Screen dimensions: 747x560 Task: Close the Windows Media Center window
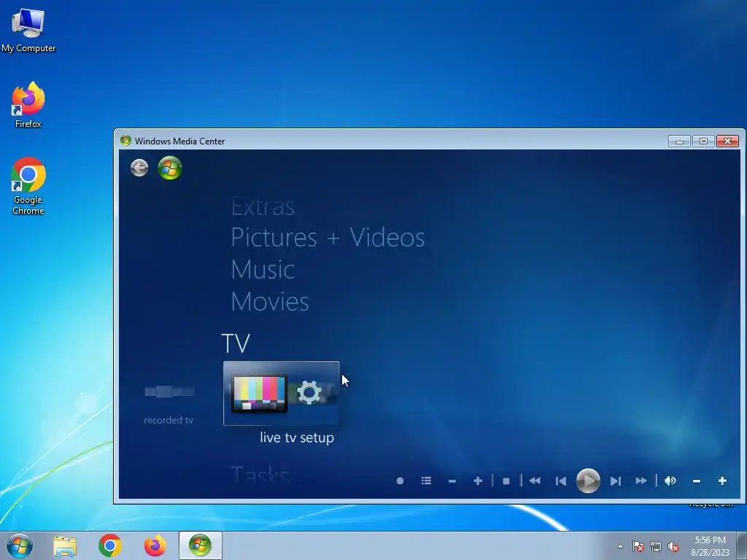point(727,141)
